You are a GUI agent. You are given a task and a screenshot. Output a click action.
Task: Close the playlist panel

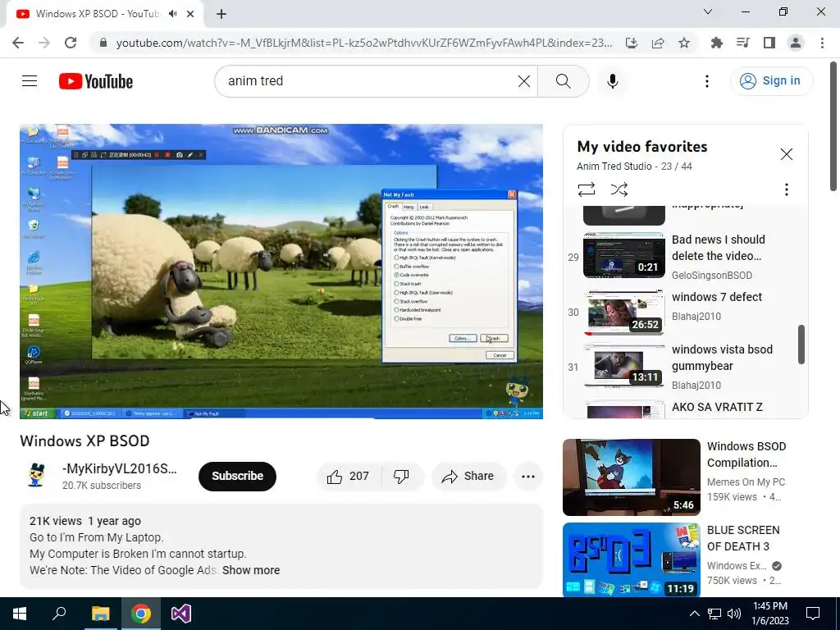tap(786, 154)
